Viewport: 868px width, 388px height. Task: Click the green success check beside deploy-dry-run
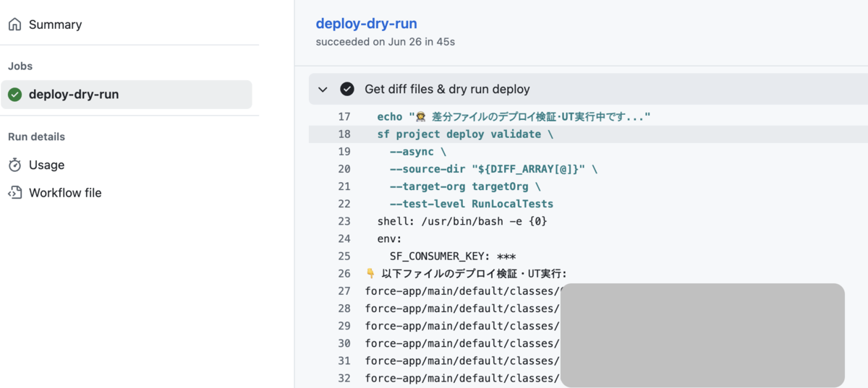pos(15,95)
